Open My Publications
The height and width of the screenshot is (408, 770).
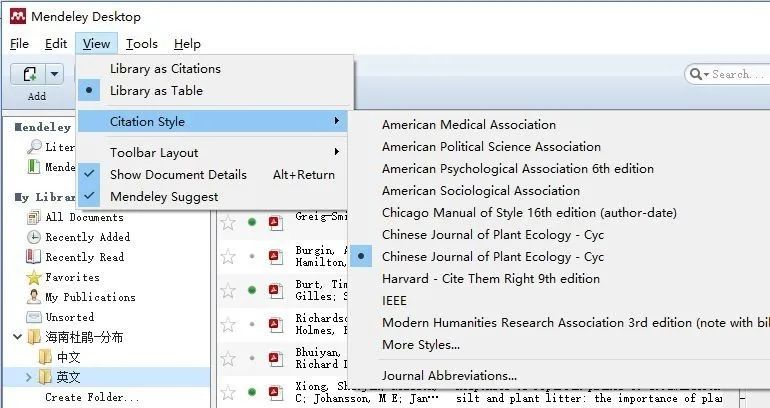[x=81, y=298]
